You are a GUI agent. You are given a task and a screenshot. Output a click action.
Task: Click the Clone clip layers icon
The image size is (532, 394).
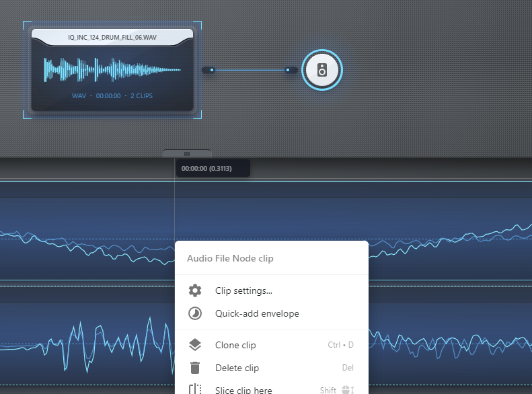[195, 345]
